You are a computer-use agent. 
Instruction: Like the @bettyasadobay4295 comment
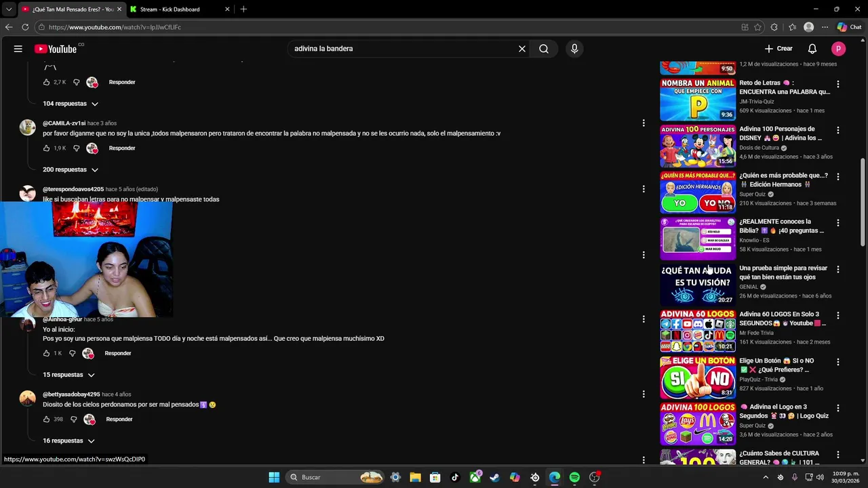[47, 419]
